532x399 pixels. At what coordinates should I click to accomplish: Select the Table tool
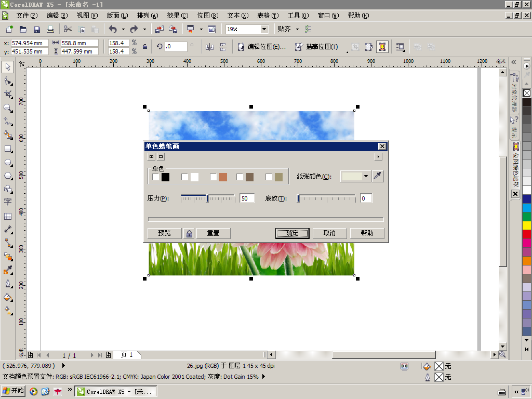8,216
